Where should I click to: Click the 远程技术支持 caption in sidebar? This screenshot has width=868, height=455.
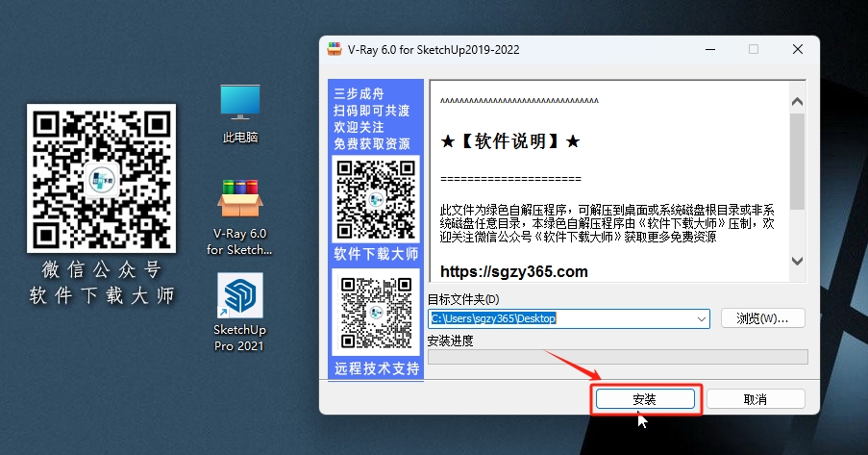[x=377, y=368]
